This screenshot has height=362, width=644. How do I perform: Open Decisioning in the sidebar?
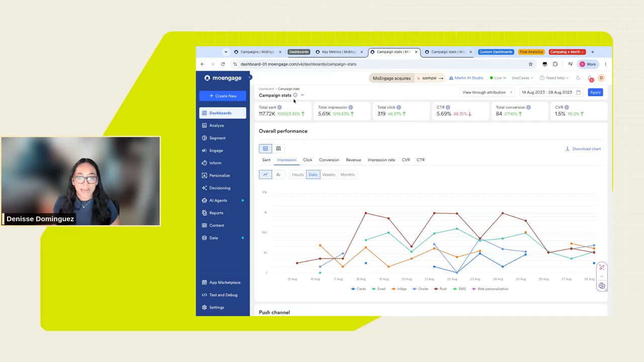220,188
